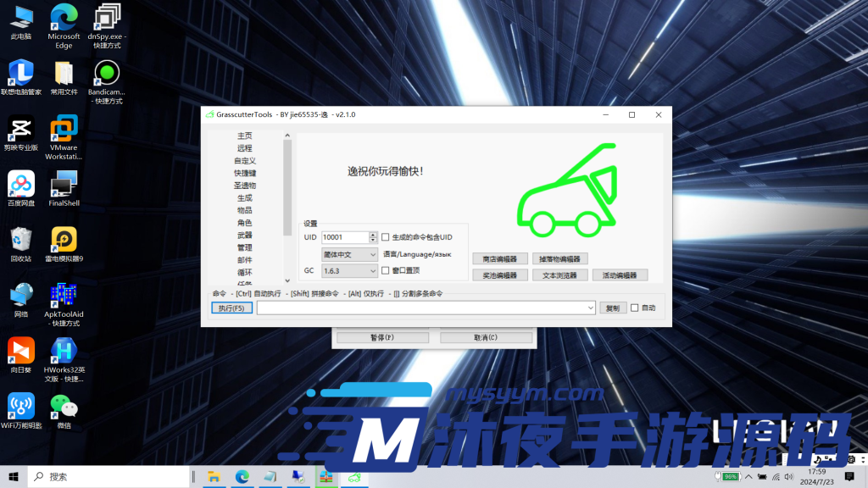This screenshot has height=488, width=868.
Task: Switch to the 角色 section in sidebar
Action: click(245, 222)
